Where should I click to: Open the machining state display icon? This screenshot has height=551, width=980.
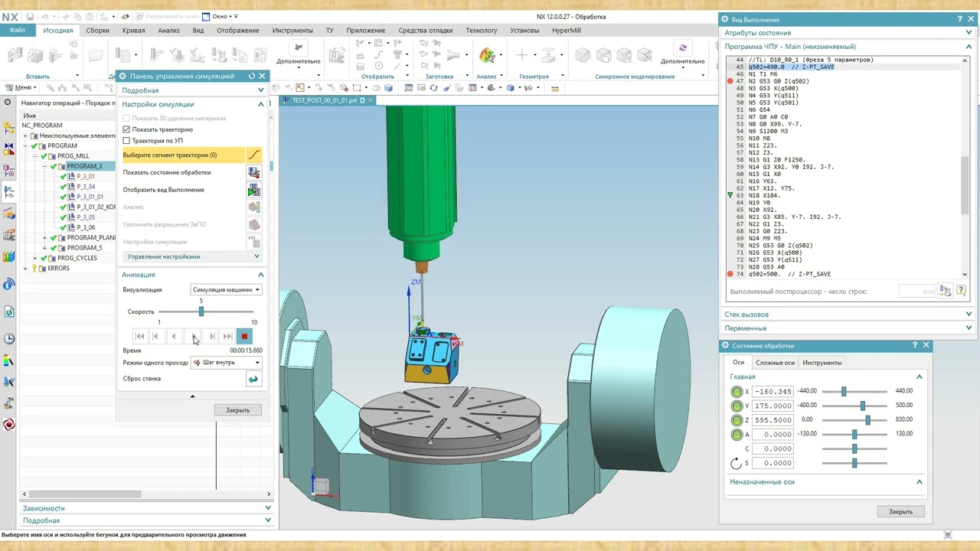tap(253, 172)
